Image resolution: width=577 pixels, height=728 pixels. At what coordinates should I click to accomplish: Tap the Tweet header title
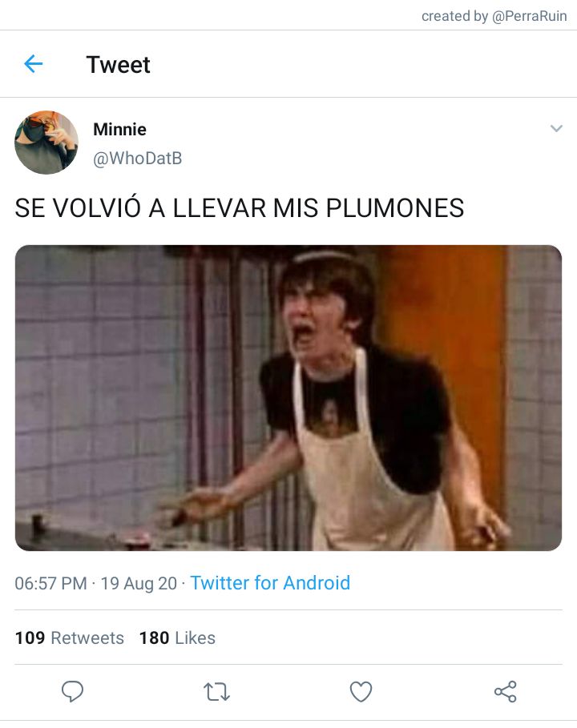(119, 65)
